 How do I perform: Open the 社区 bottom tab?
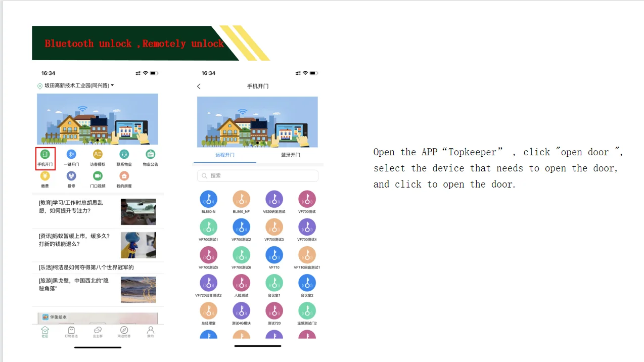[x=45, y=332]
